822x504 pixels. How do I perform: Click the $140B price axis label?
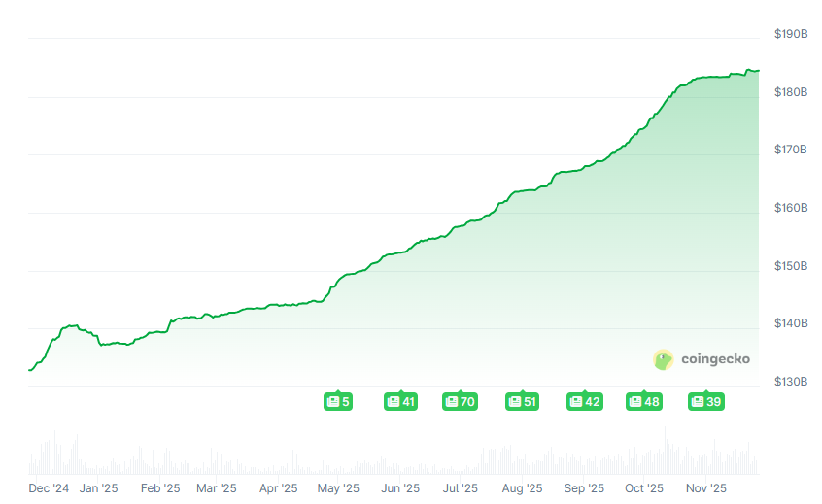791,323
